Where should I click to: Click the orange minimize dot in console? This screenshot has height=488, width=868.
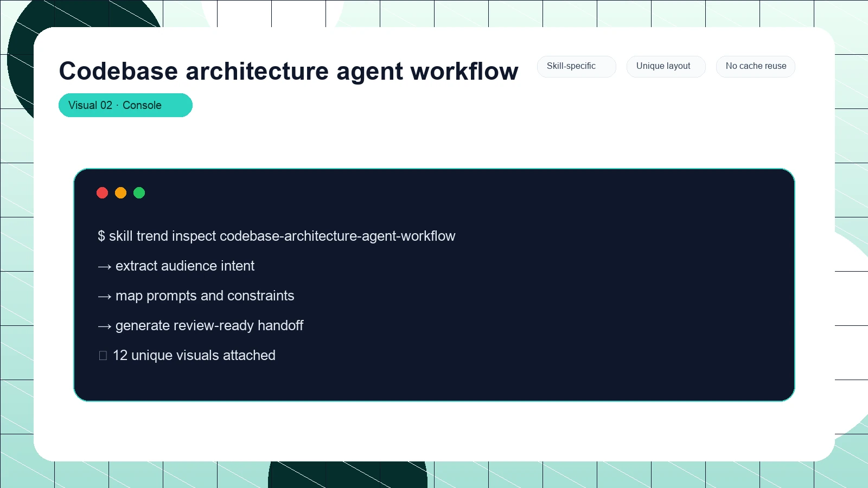click(120, 192)
